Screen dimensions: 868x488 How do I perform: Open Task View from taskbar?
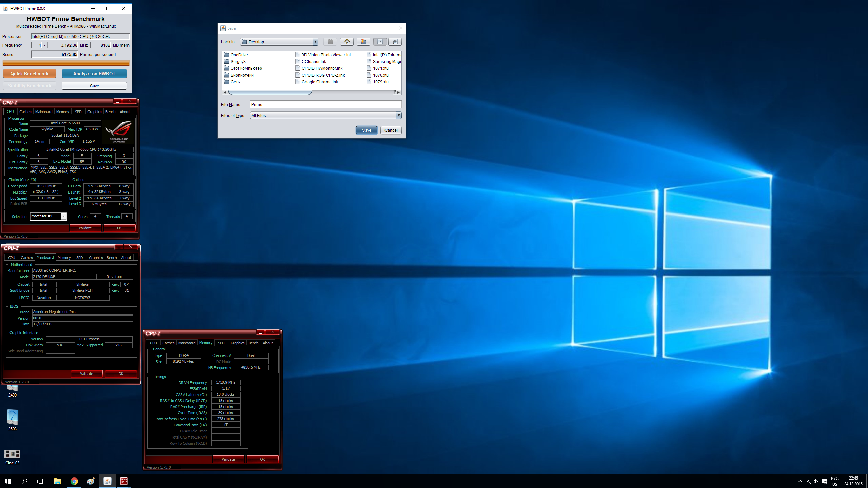point(41,481)
